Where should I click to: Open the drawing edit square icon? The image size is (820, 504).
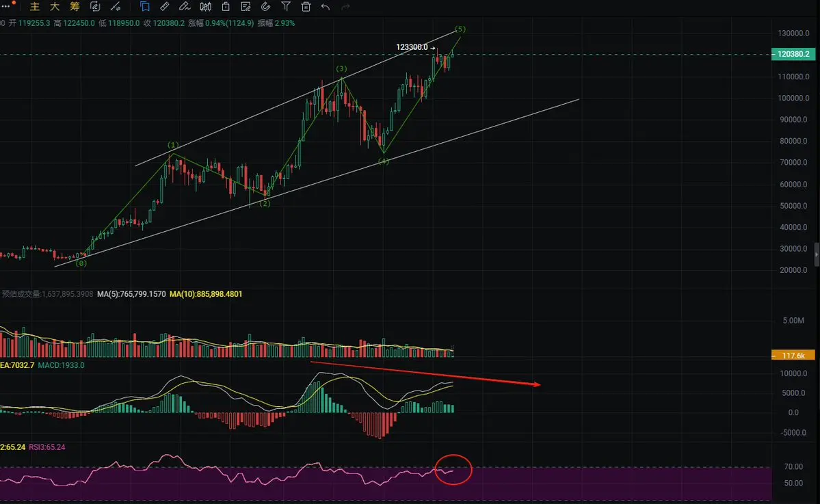95,7
